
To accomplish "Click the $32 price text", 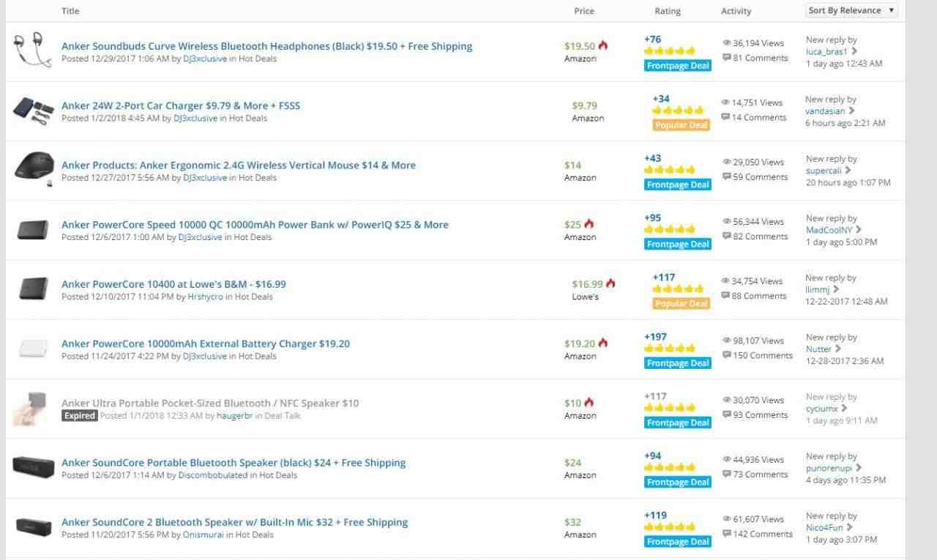I will point(573,522).
